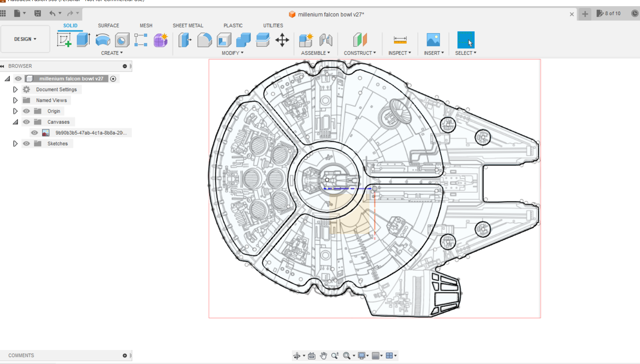This screenshot has height=364, width=640.
Task: Select the Move/Copy tool
Action: click(282, 40)
